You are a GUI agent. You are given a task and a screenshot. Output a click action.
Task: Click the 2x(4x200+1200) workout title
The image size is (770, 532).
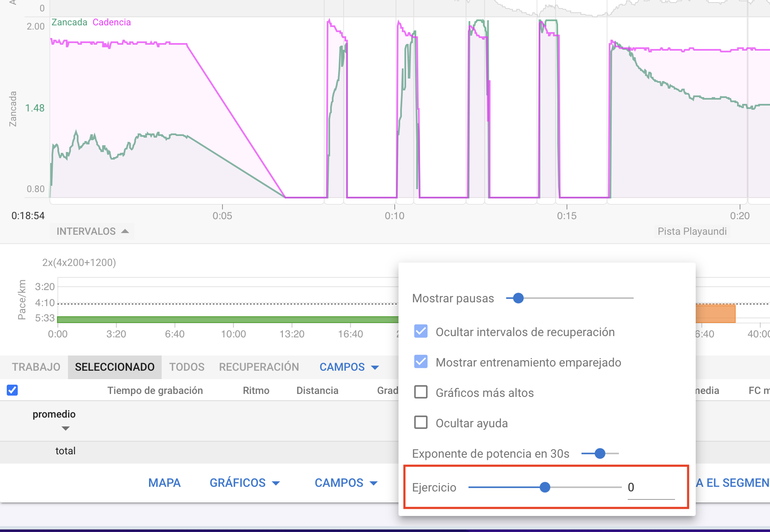[x=79, y=262]
